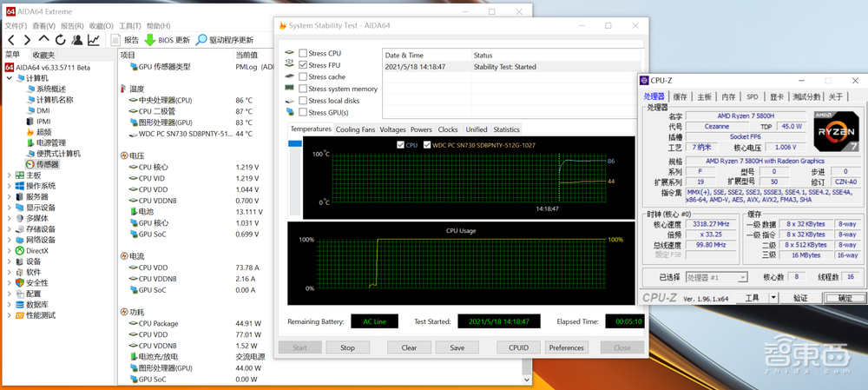
Task: Click the Back arrow in AIDA64 toolbar
Action: click(11, 40)
